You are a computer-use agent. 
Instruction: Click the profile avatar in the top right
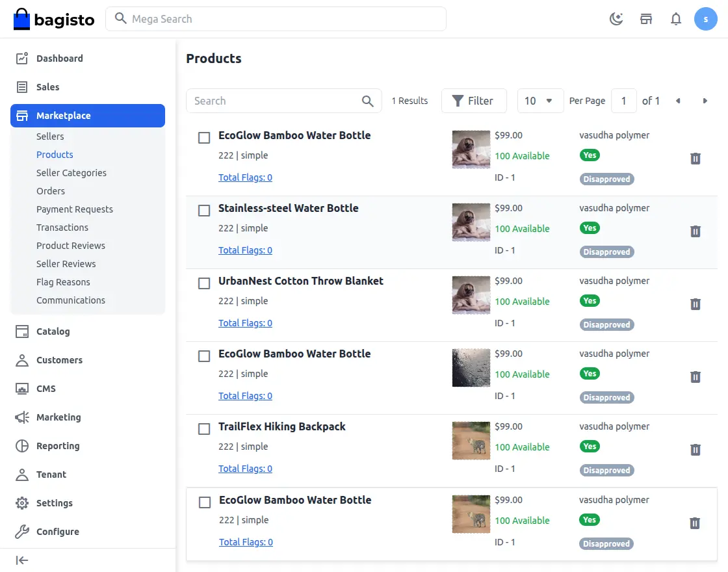pos(706,19)
